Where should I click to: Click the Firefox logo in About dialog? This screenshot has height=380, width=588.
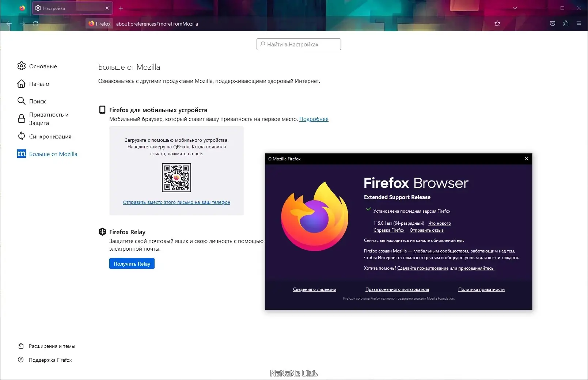[x=315, y=216]
